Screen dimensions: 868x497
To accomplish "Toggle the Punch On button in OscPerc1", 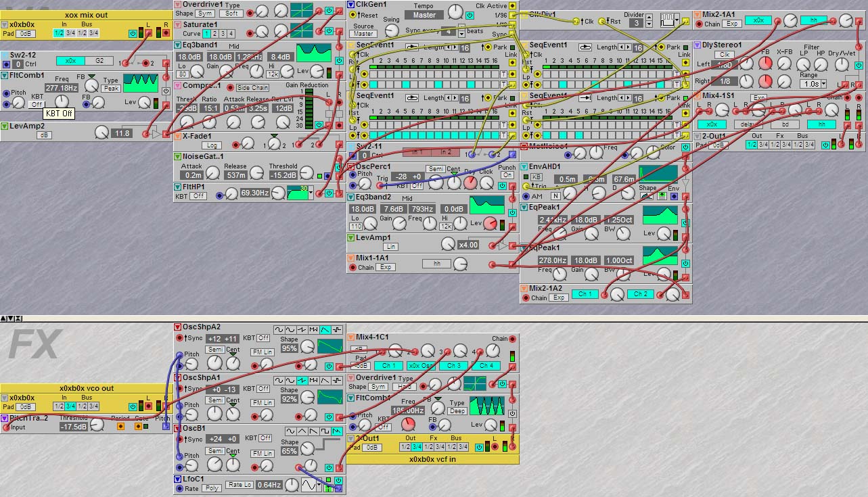I will tap(506, 175).
